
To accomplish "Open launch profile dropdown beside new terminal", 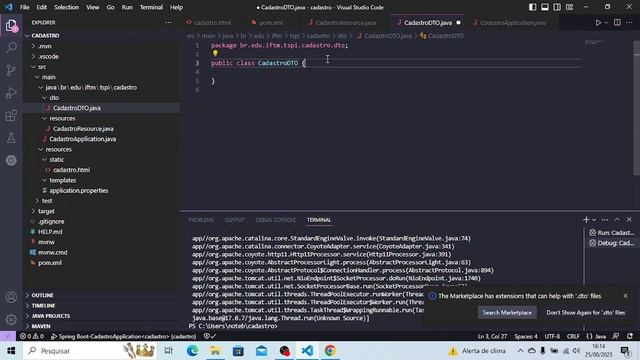I will tap(594, 220).
